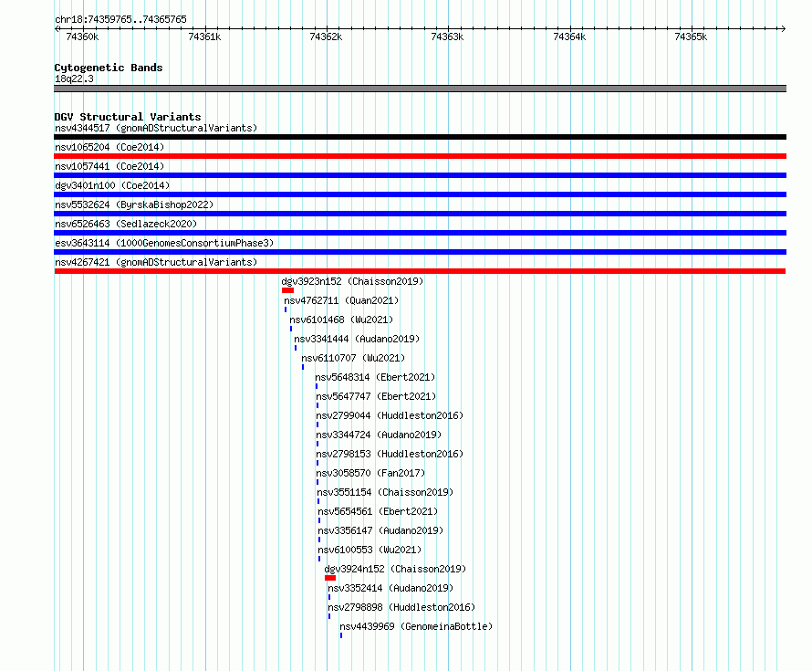Open nsv3356147 (Audano2019) variant

380,530
